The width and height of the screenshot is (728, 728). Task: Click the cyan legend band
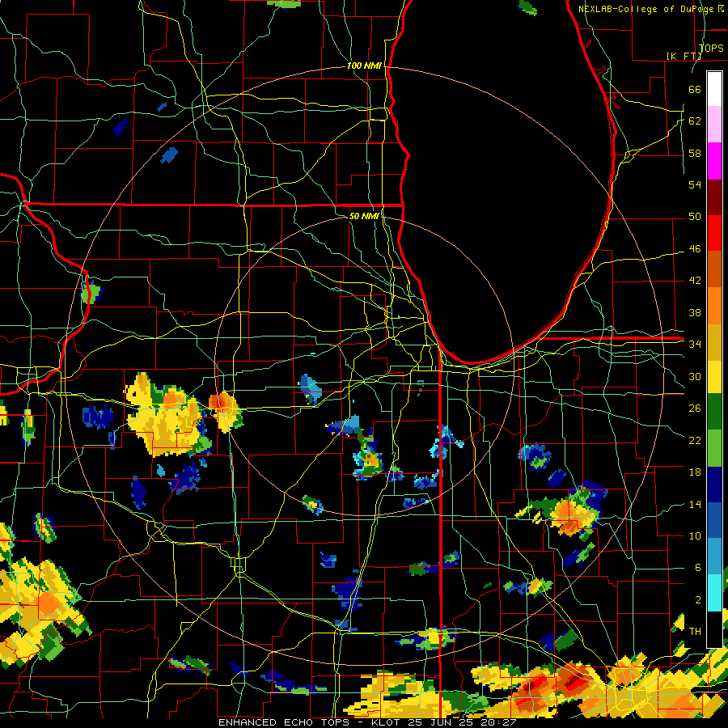714,593
